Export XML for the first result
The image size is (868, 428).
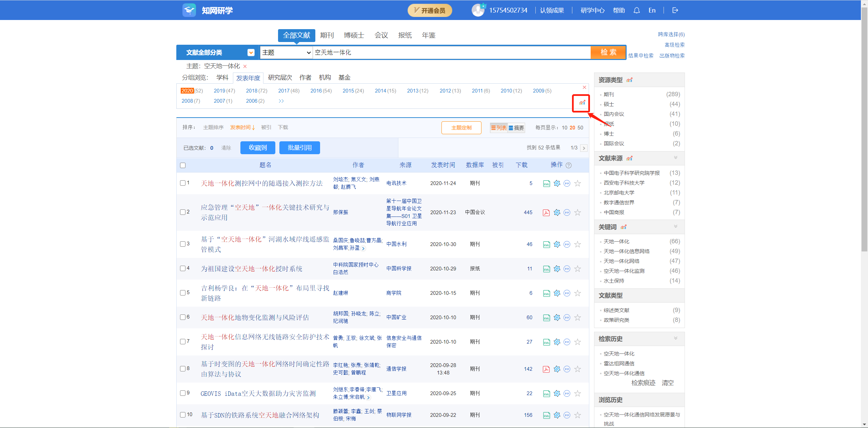tap(546, 183)
